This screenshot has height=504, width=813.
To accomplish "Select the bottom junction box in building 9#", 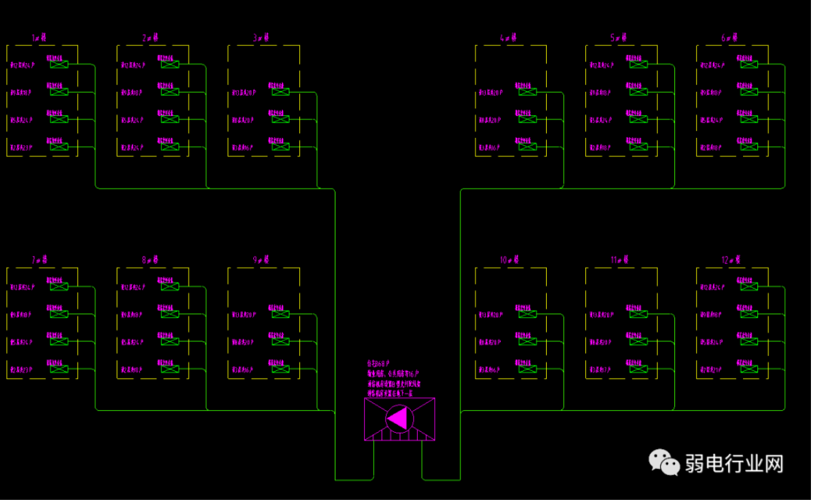I will pos(280,369).
